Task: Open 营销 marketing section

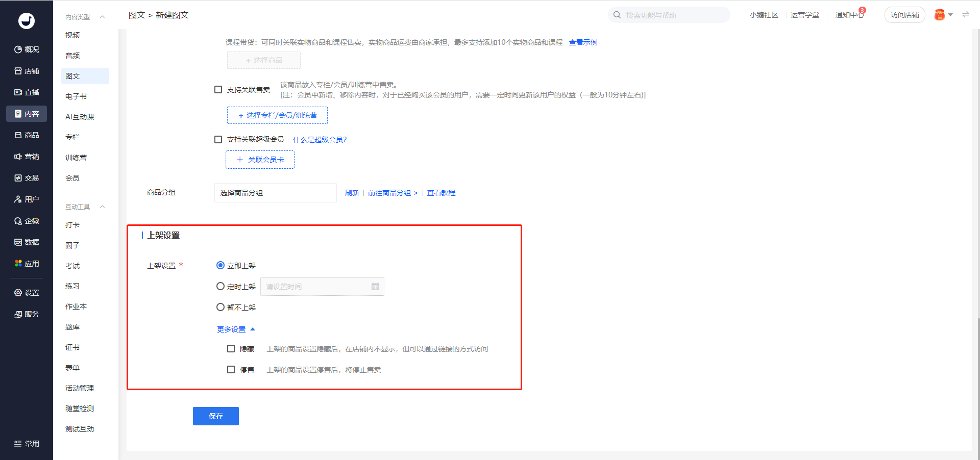Action: tap(27, 157)
